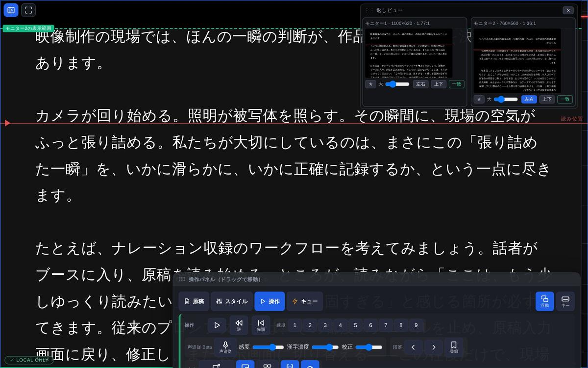
Task: Click 一致 button under モニター2
Action: tap(565, 99)
